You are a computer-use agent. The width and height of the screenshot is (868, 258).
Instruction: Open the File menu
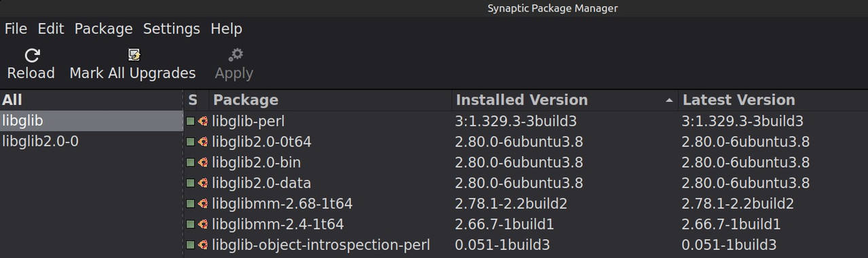click(x=16, y=29)
